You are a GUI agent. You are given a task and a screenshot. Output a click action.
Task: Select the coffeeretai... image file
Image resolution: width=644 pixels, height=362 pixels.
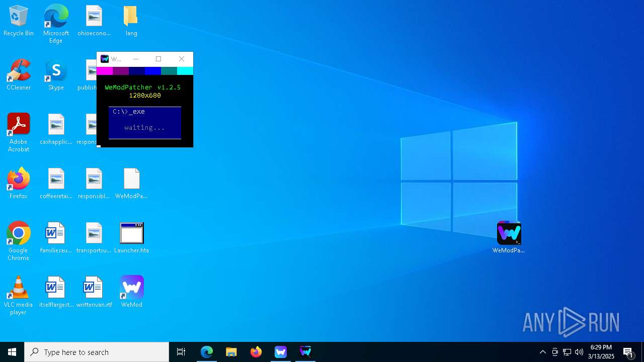click(56, 184)
